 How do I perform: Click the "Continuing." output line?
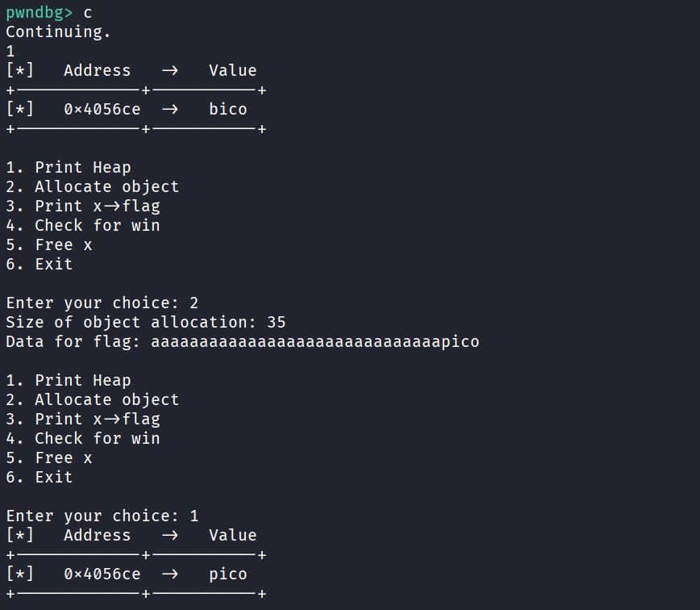point(58,32)
